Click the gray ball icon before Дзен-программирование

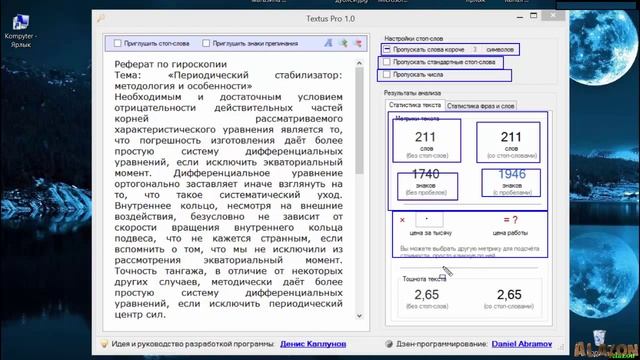tap(389, 344)
